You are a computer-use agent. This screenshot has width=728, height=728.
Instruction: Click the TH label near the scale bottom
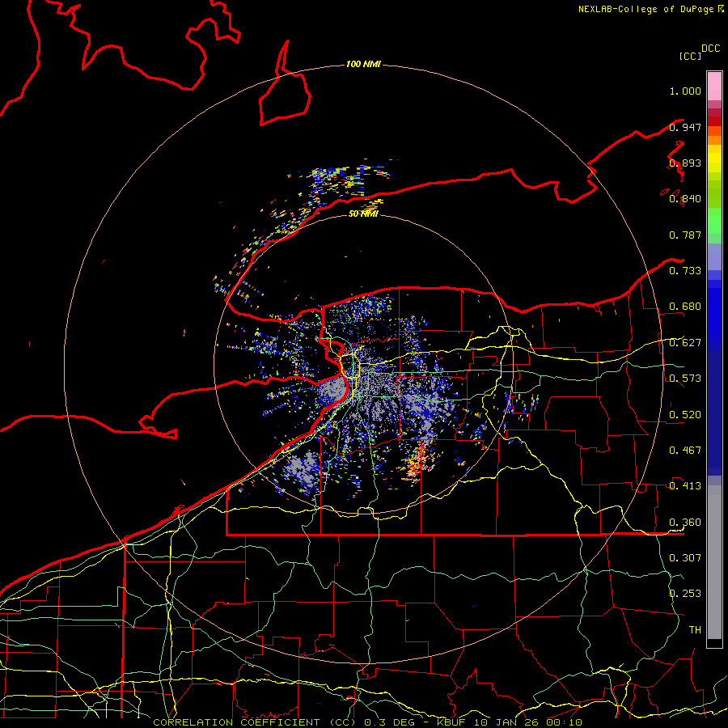pos(695,630)
